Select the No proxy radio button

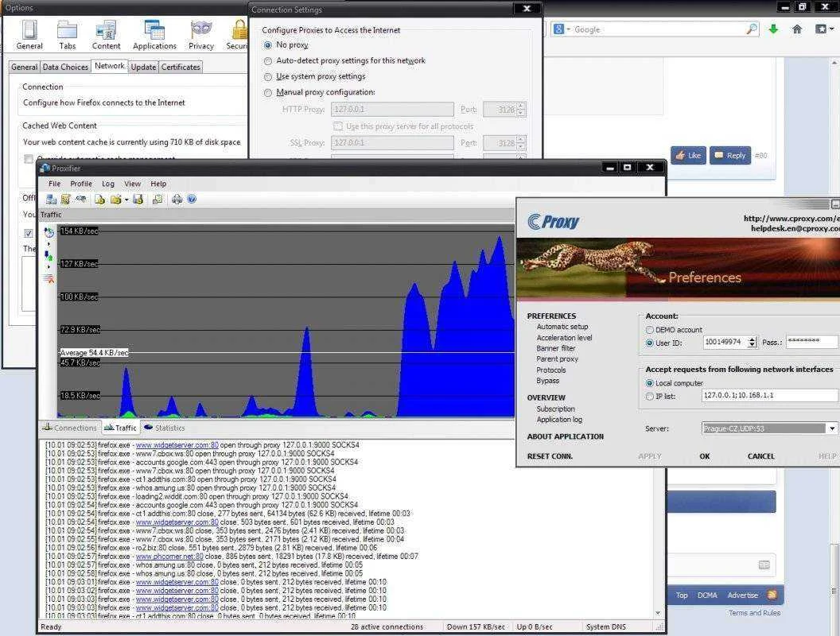pos(268,45)
